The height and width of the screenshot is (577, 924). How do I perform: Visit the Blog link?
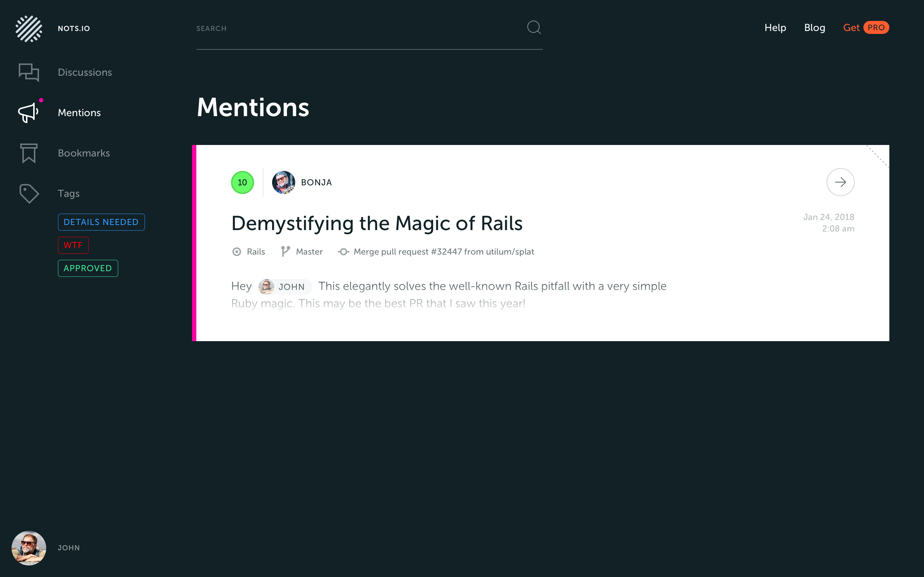coord(814,28)
